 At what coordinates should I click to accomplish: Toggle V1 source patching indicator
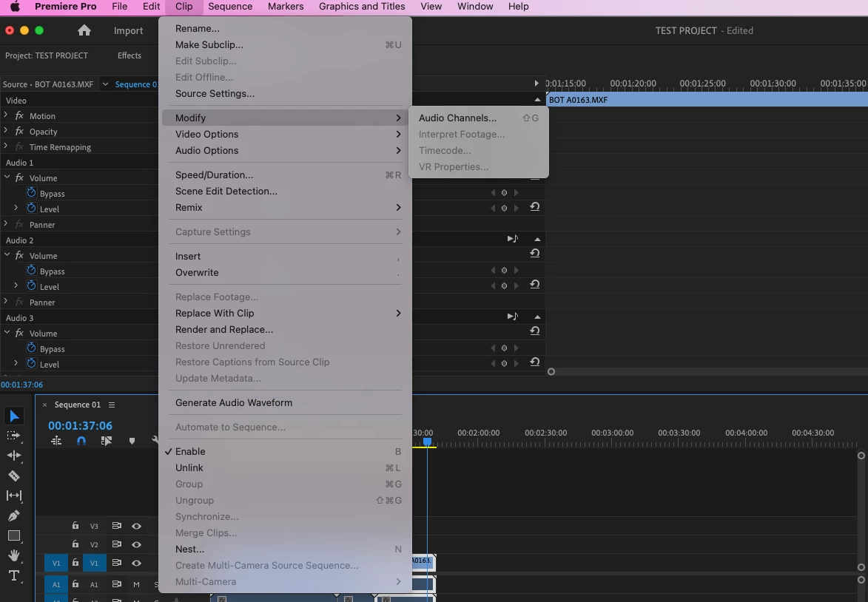pyautogui.click(x=56, y=564)
